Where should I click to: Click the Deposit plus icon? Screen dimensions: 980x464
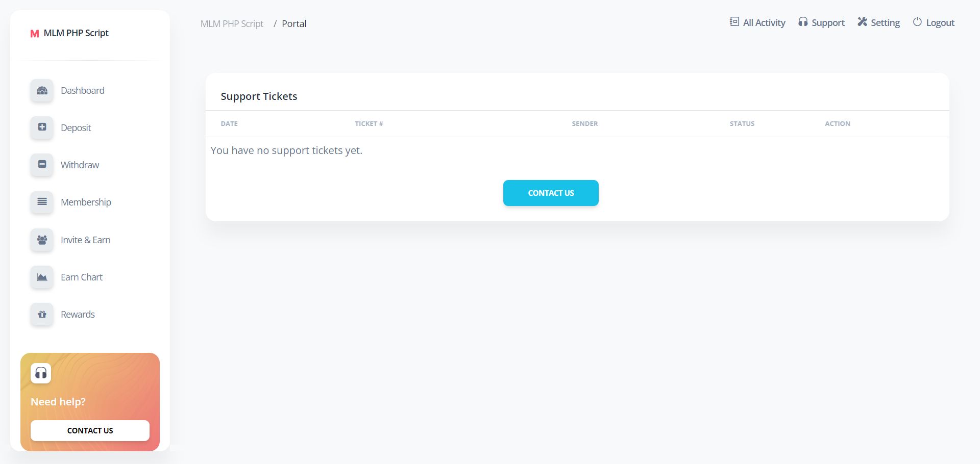pos(42,127)
